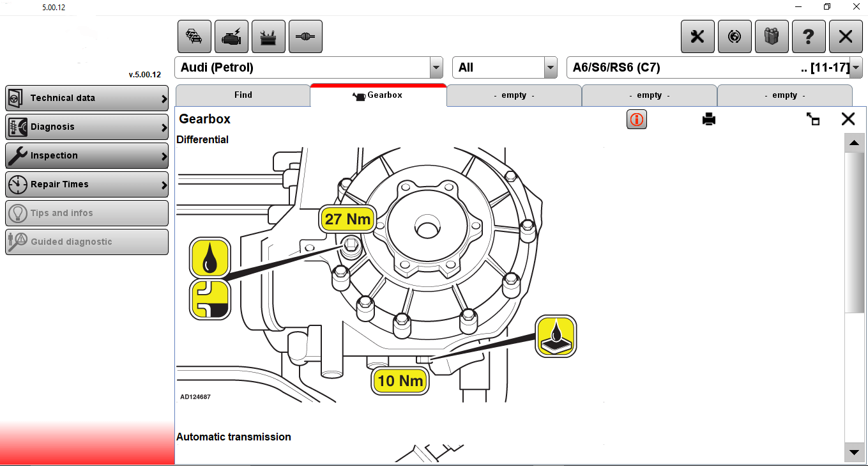Viewport: 868px width, 466px height.
Task: Click the scrollbar down arrow
Action: click(x=854, y=452)
